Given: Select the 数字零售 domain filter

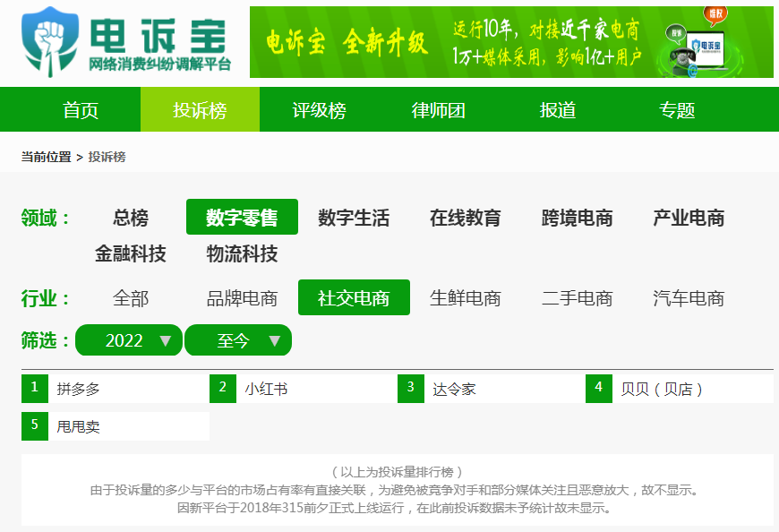Looking at the screenshot, I should click(242, 217).
